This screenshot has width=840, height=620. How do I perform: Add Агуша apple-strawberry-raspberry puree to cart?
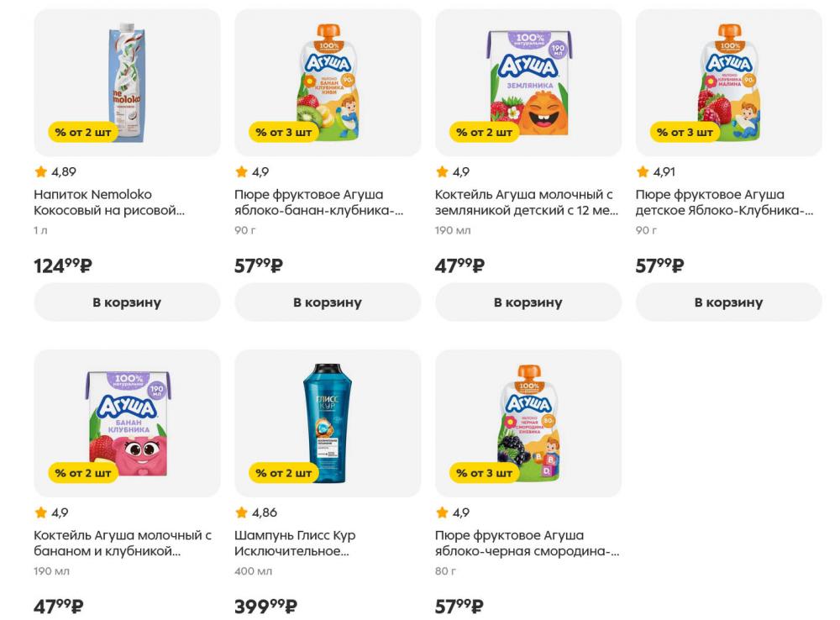pos(728,302)
